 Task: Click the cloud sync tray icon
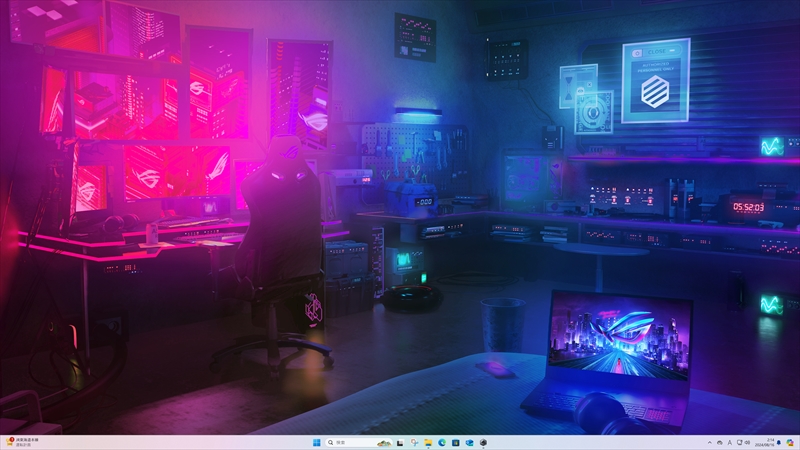pyautogui.click(x=720, y=443)
